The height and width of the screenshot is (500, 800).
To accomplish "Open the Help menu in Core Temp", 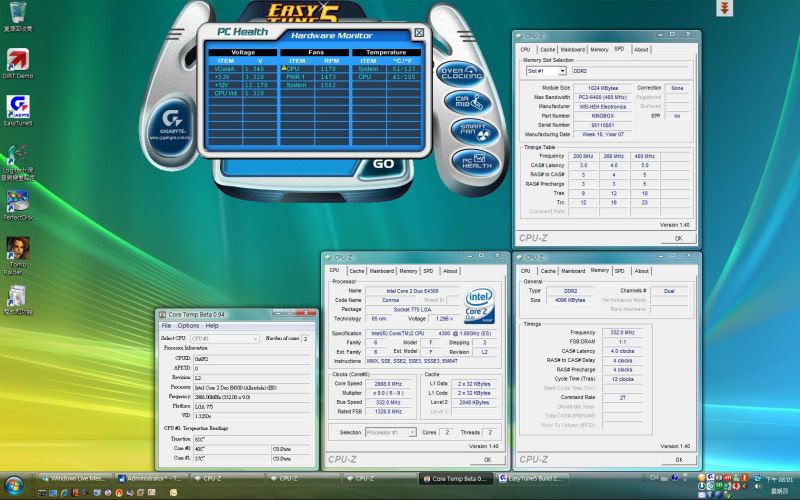I will coord(212,326).
